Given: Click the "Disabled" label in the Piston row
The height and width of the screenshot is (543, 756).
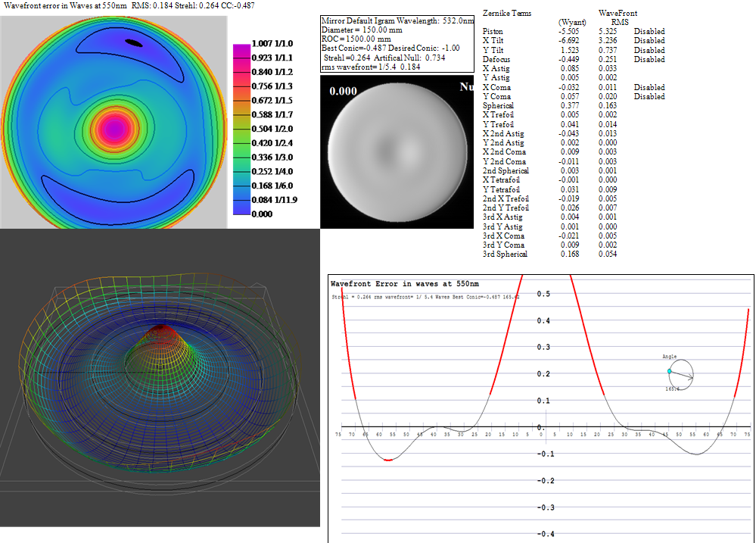Looking at the screenshot, I should click(649, 31).
